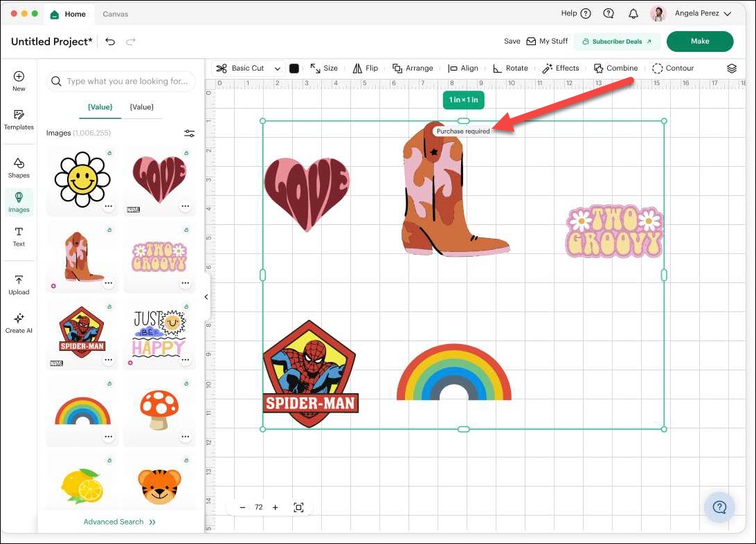Select the lemon image thumbnail
The width and height of the screenshot is (756, 544).
(x=82, y=484)
